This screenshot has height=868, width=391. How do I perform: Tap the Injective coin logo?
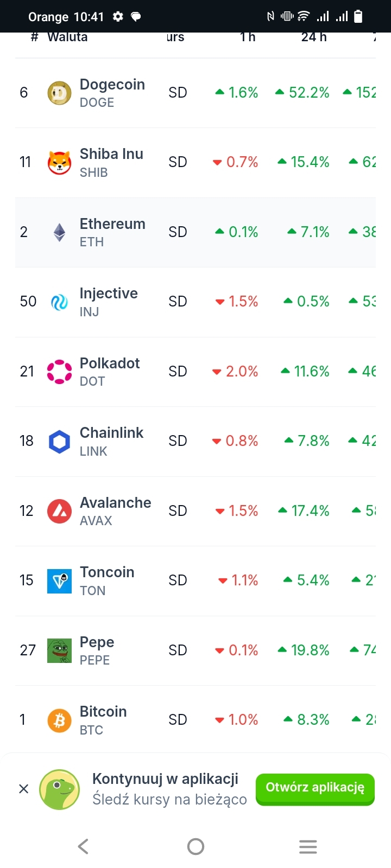click(x=59, y=302)
